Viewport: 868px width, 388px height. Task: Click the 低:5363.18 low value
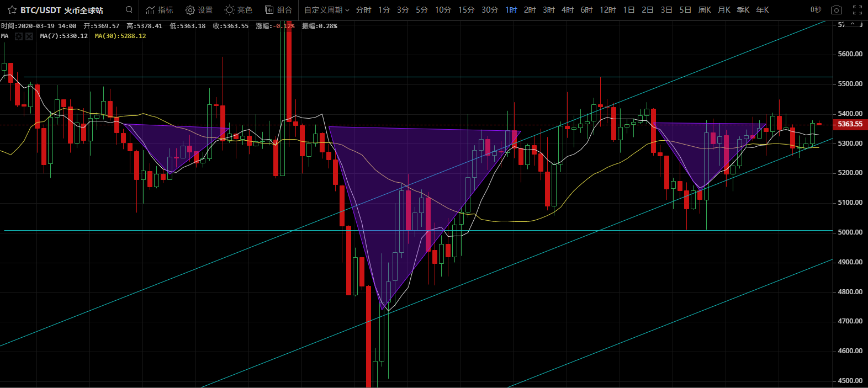click(x=187, y=26)
